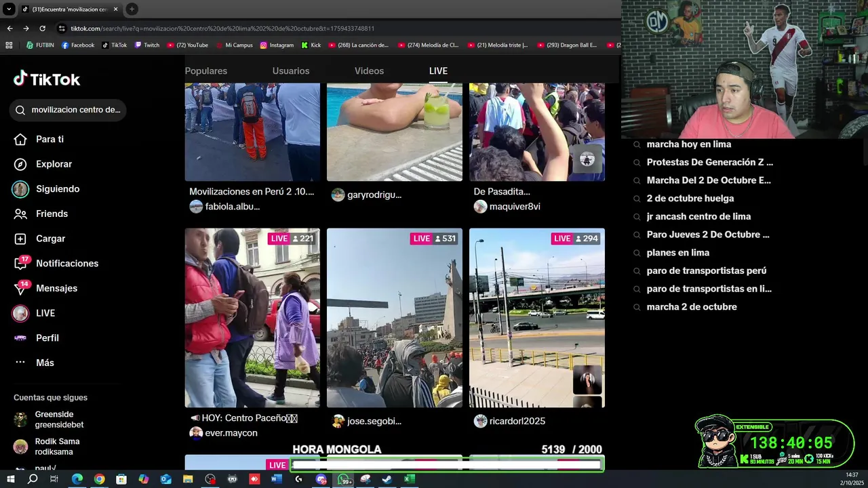868x488 pixels.
Task: Open the 'De Pasadita...' live stream thumbnail
Action: (x=537, y=132)
